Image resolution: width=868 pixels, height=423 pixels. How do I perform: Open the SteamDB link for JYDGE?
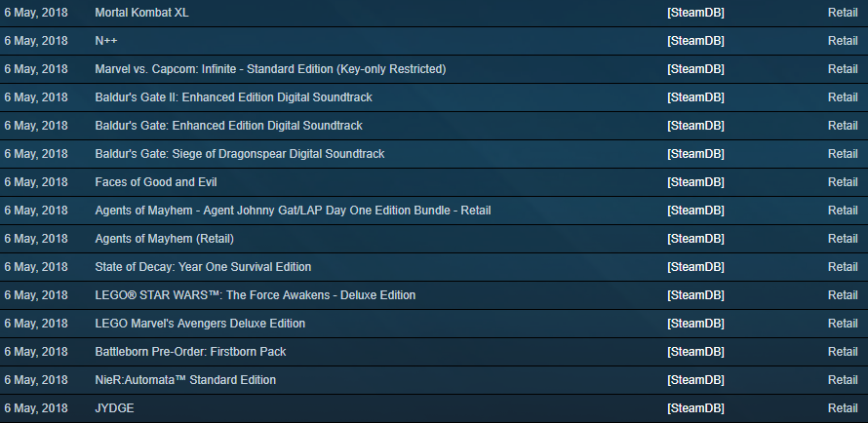pyautogui.click(x=695, y=408)
